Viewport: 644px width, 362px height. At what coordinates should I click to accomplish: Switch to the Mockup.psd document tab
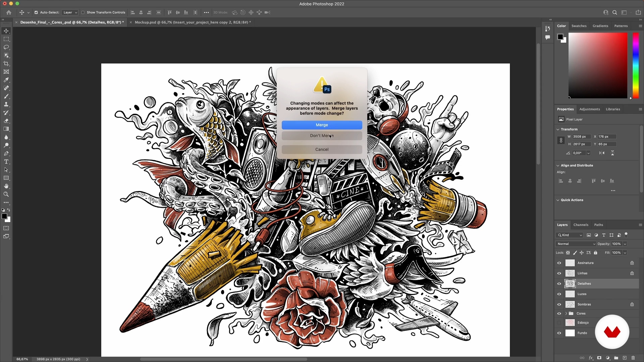[193, 22]
